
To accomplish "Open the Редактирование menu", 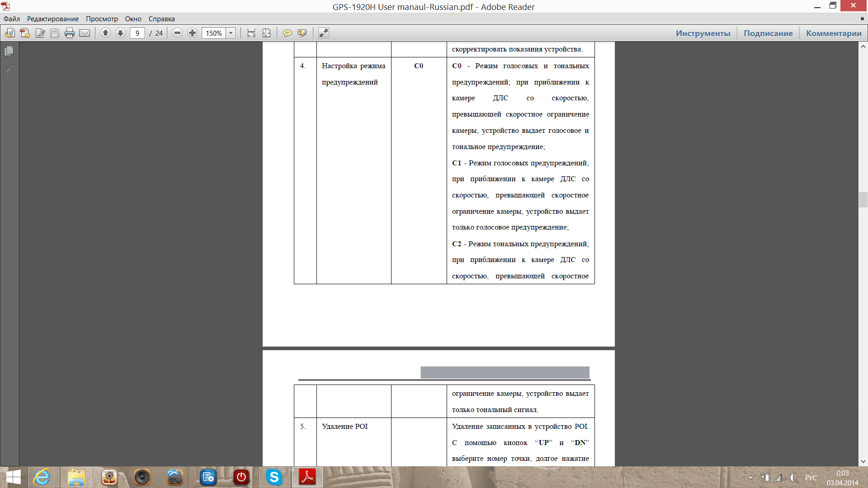I will (x=53, y=19).
